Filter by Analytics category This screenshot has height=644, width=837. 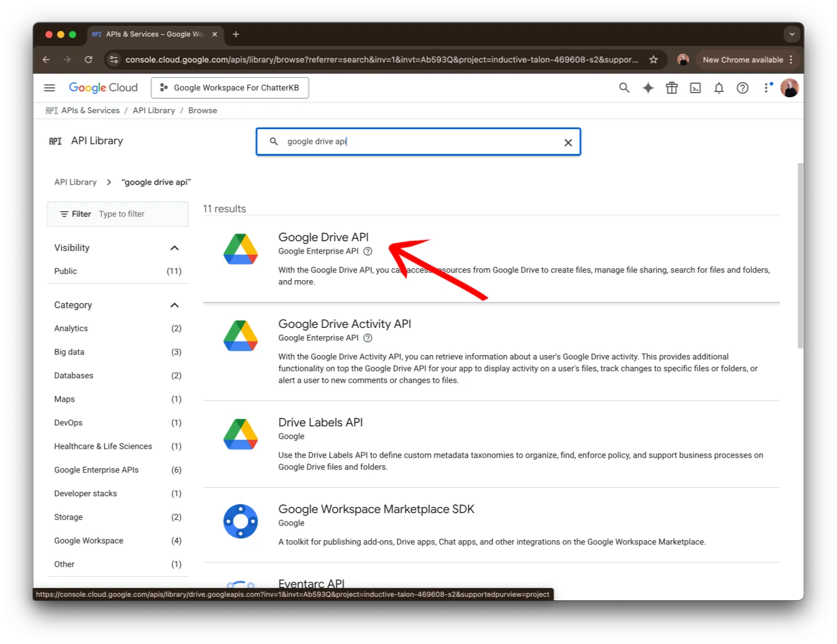click(118, 328)
